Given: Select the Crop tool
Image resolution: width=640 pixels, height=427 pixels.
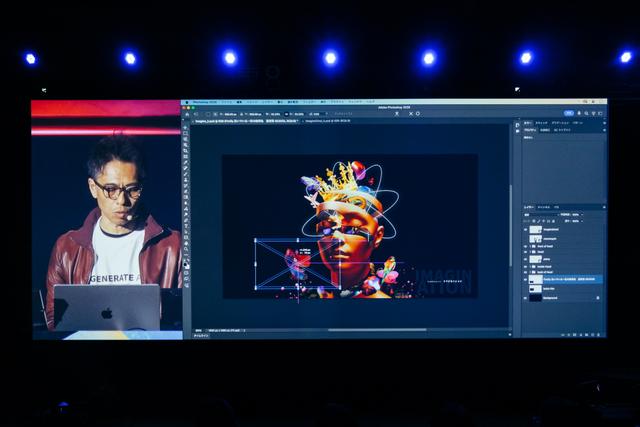Looking at the screenshot, I should [186, 151].
